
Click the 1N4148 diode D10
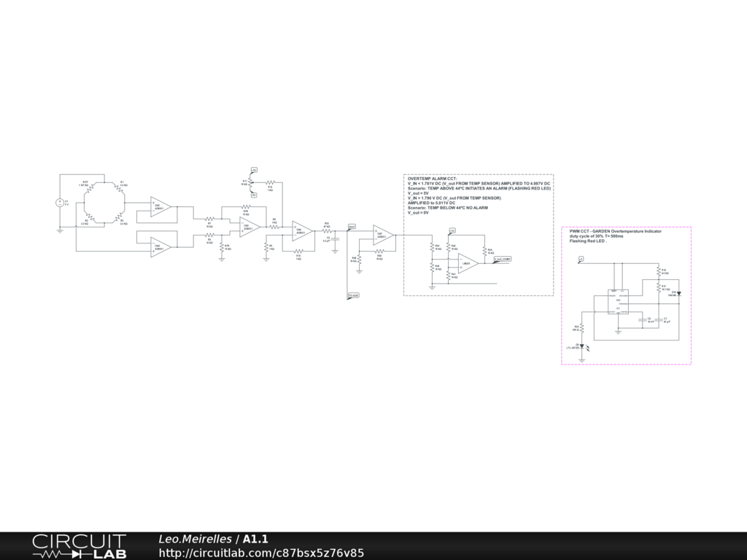point(678,294)
